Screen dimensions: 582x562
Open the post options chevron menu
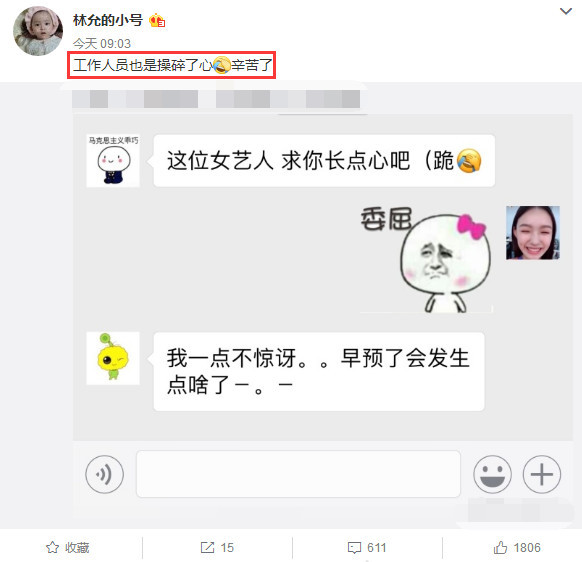(565, 12)
